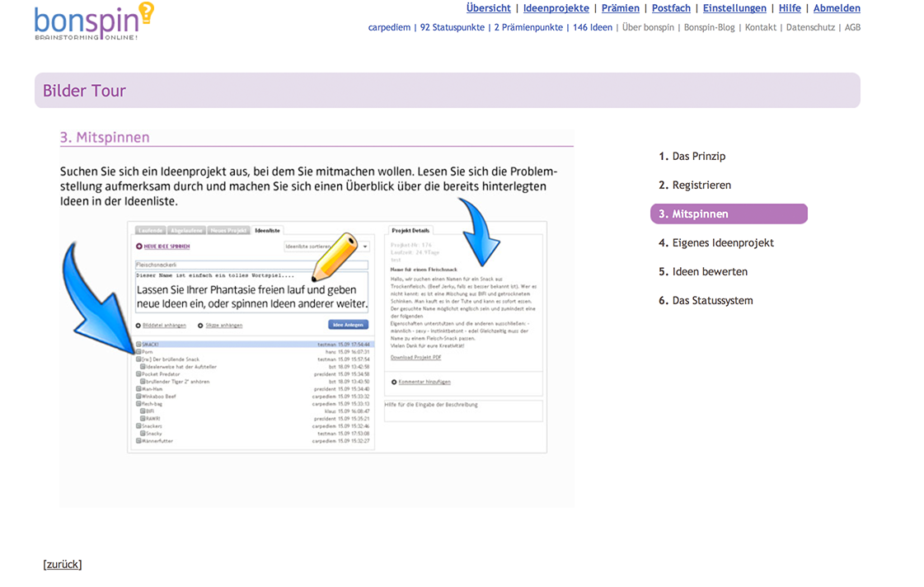This screenshot has width=924, height=587.
Task: Open the Datenschutz page
Action: pyautogui.click(x=810, y=27)
